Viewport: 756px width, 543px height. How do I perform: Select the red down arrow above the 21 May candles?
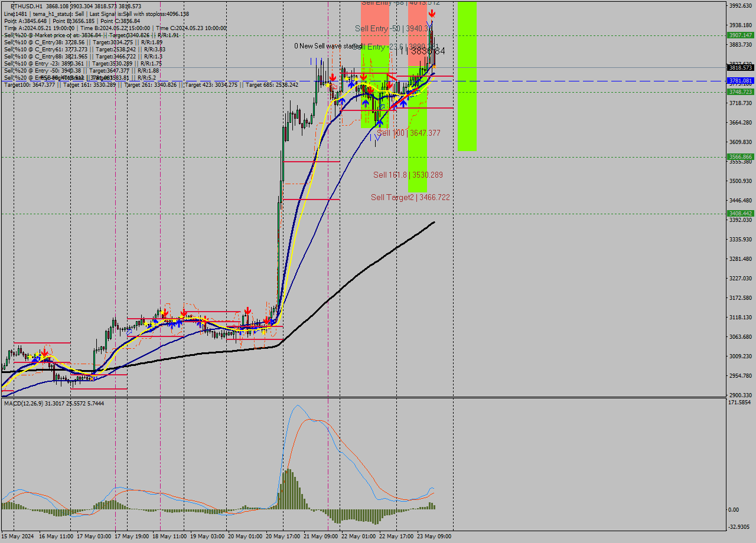coord(334,77)
